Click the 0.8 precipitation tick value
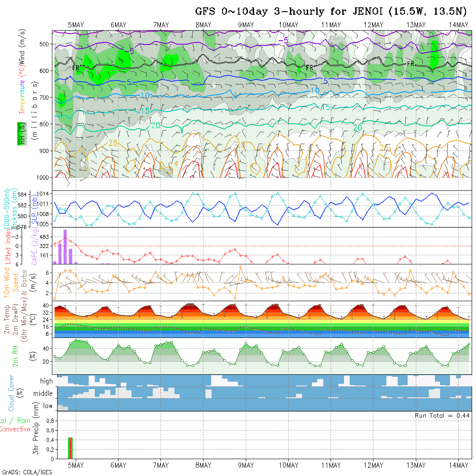Viewport: 476px width, 476px height. point(50,421)
